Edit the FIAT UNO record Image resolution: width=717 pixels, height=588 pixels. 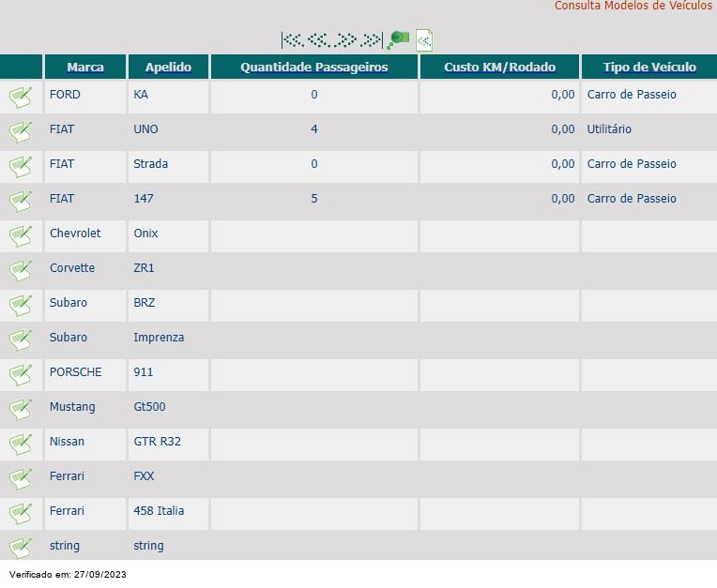click(x=21, y=132)
